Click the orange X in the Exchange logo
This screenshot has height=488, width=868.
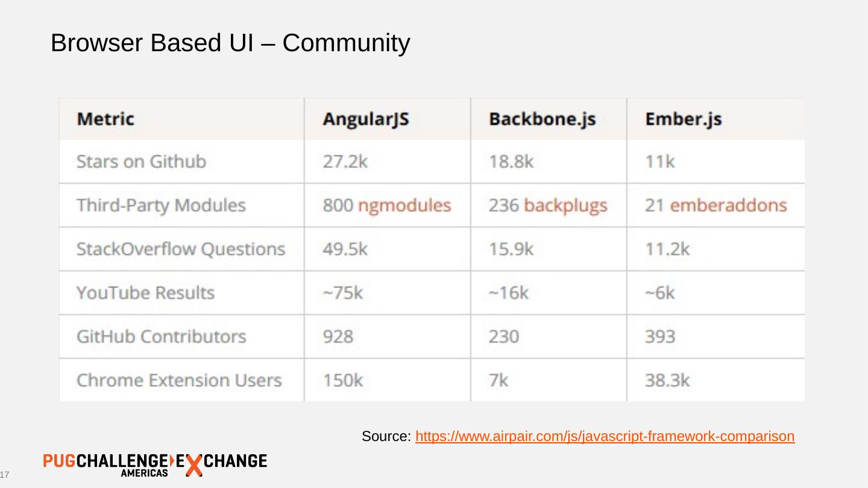[193, 466]
